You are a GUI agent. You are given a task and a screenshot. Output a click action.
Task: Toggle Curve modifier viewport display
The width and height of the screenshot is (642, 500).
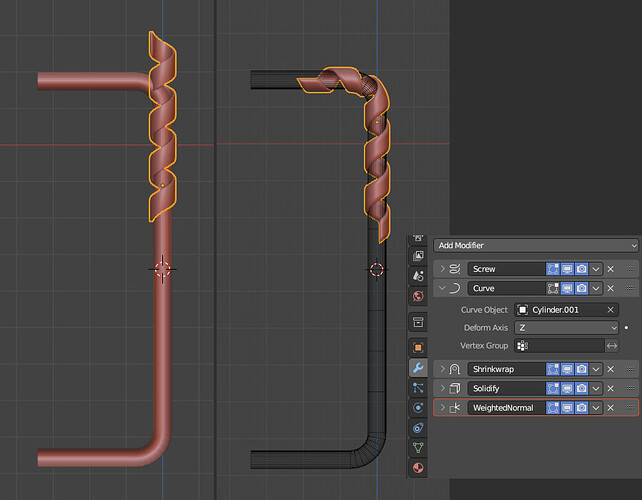(x=567, y=288)
